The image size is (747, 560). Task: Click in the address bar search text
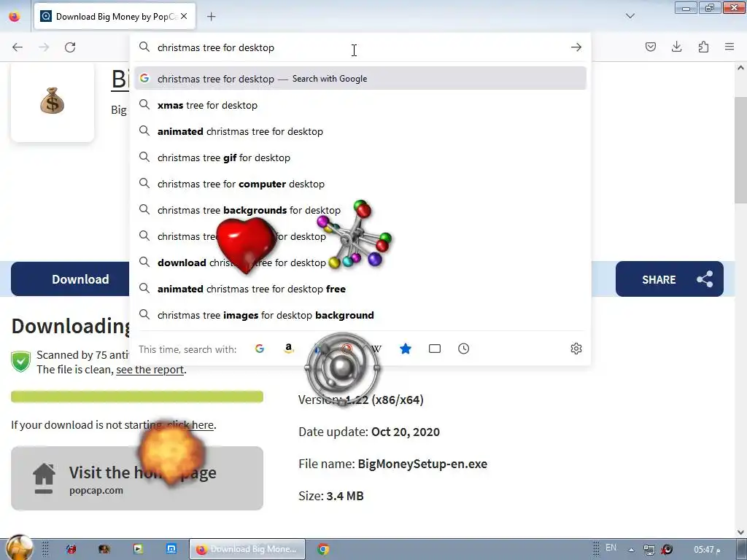[x=216, y=47]
